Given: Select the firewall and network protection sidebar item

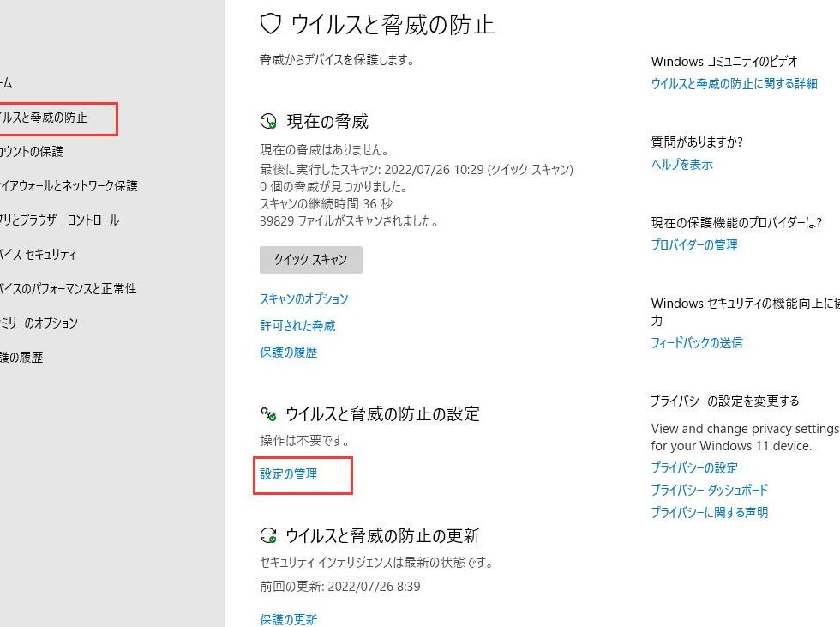Looking at the screenshot, I should coord(69,186).
